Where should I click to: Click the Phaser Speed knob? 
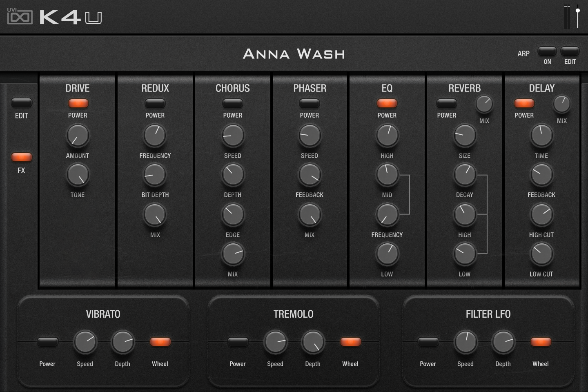[310, 135]
